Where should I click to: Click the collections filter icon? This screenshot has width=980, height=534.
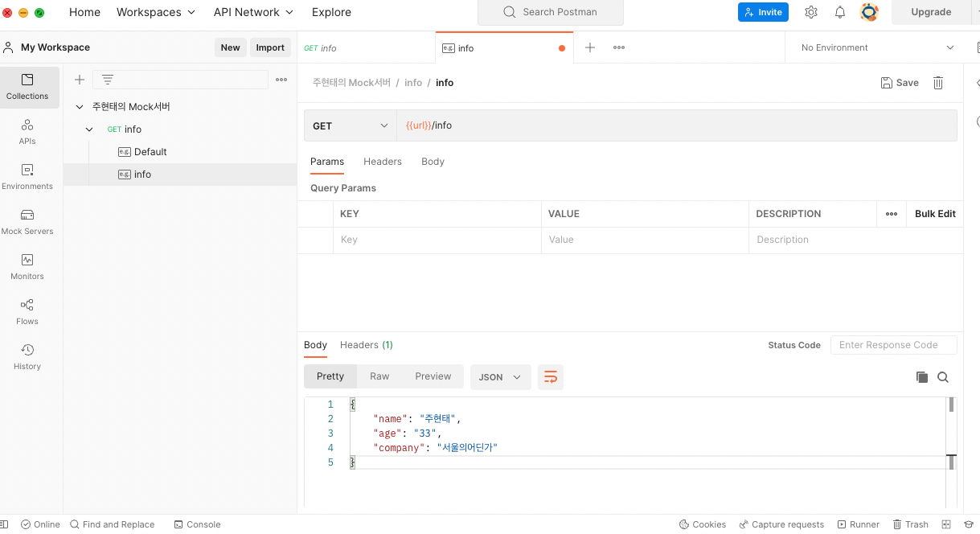click(108, 80)
